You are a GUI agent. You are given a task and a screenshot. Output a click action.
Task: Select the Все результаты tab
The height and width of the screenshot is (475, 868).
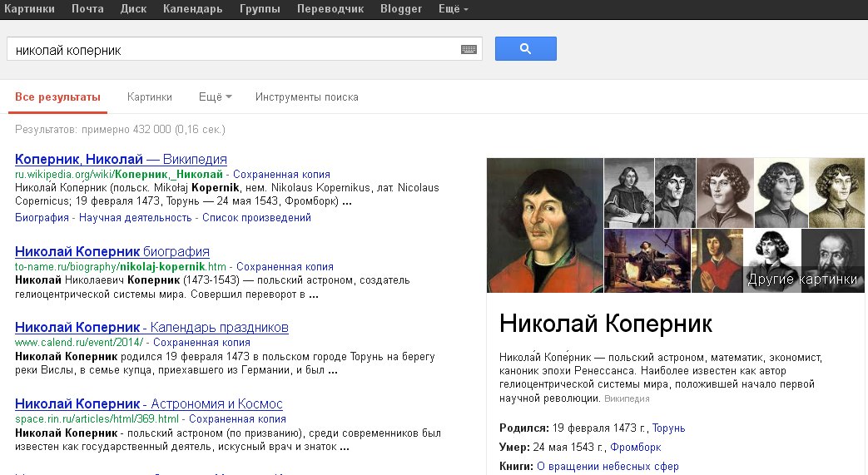tap(57, 97)
